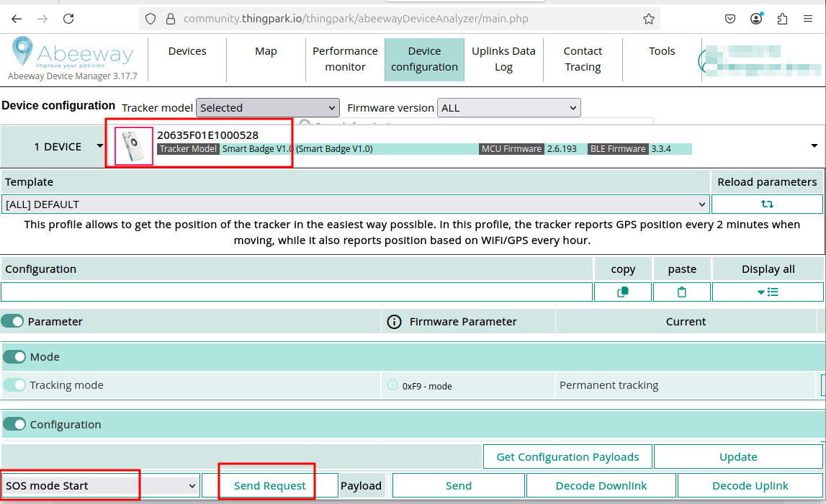Screen dimensions: 826x504
Task: Open the SOS mode Start dropdown
Action: 100,485
